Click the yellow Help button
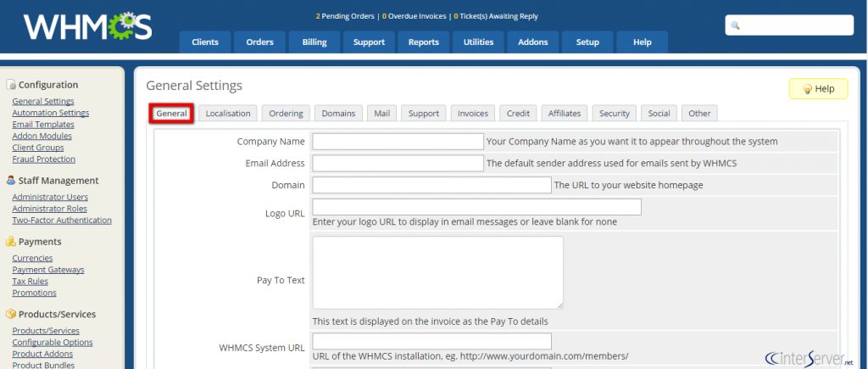Screen dimensions: 868x369 818,89
